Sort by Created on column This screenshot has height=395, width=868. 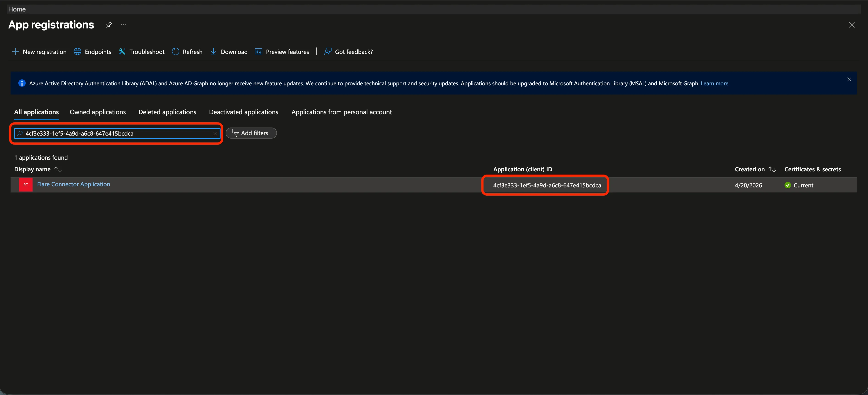pyautogui.click(x=755, y=169)
